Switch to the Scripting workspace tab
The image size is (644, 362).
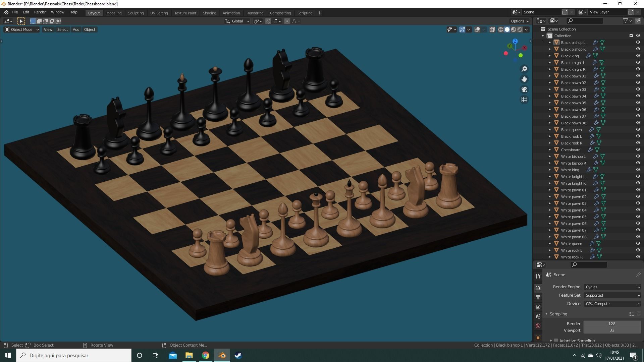pos(305,13)
